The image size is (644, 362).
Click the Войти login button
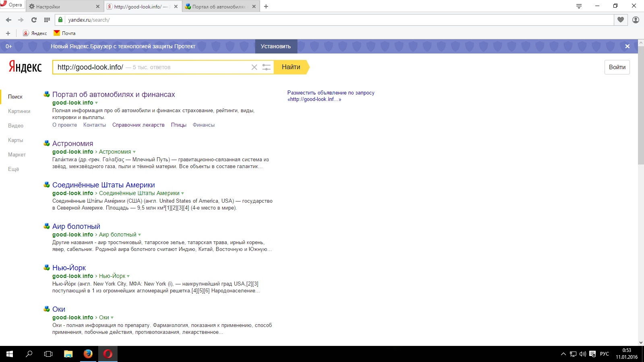tap(617, 67)
